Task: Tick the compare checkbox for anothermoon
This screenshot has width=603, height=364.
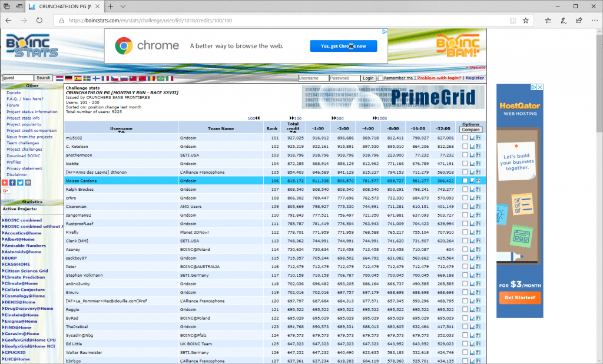Action: point(465,155)
